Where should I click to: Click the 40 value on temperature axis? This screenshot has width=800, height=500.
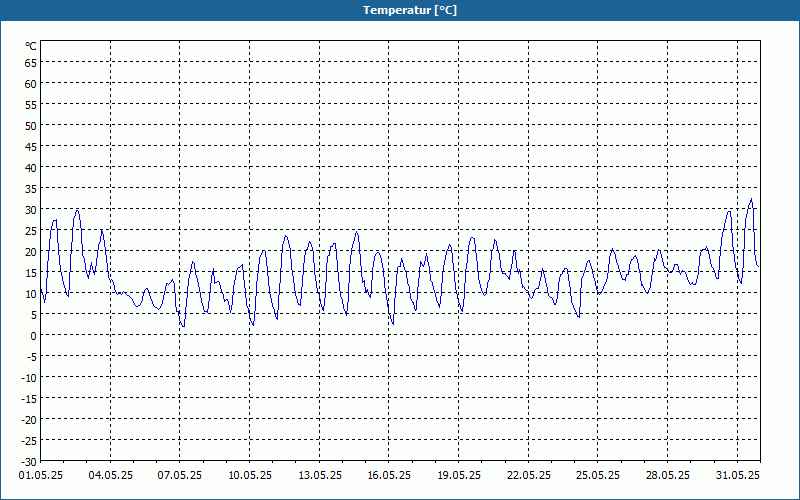(31, 168)
